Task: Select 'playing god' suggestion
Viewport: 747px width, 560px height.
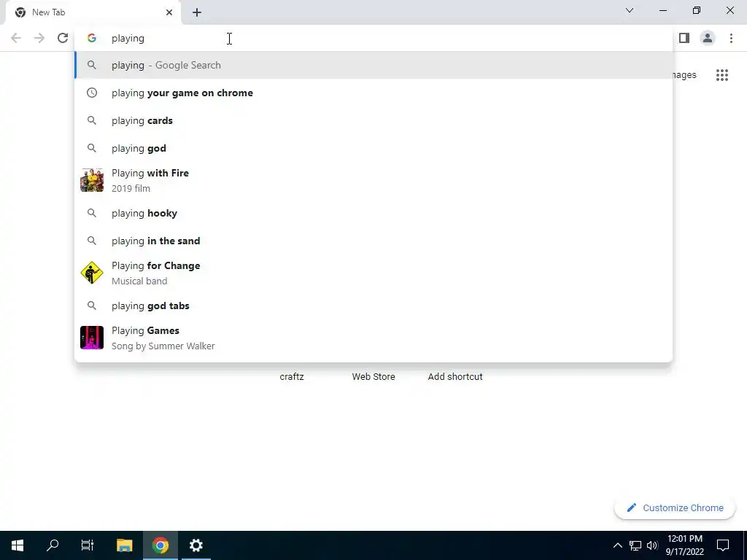Action: 373,148
